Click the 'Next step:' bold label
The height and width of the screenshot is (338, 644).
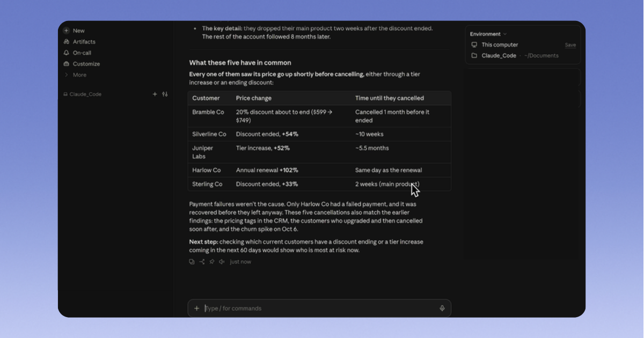tap(203, 242)
